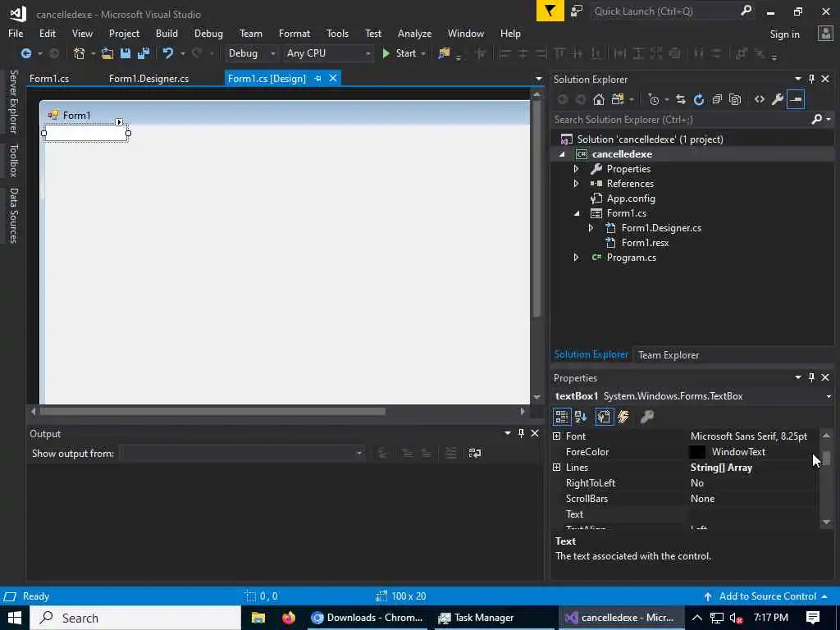
Task: Collapse the cancelledexe project node
Action: coord(562,154)
